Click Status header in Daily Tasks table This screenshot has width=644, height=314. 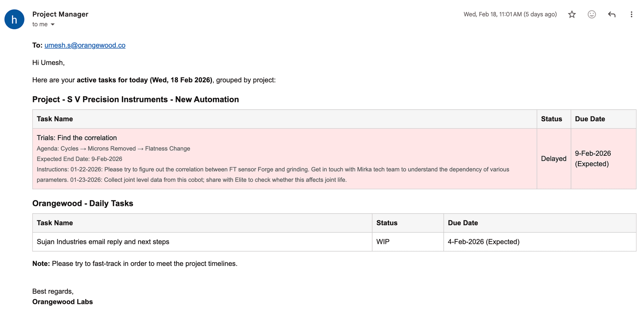pos(386,223)
